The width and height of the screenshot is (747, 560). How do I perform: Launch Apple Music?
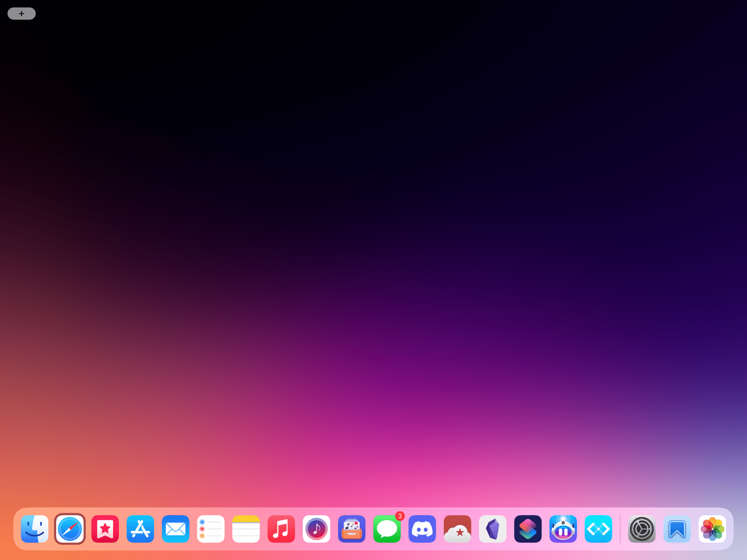pos(281,529)
